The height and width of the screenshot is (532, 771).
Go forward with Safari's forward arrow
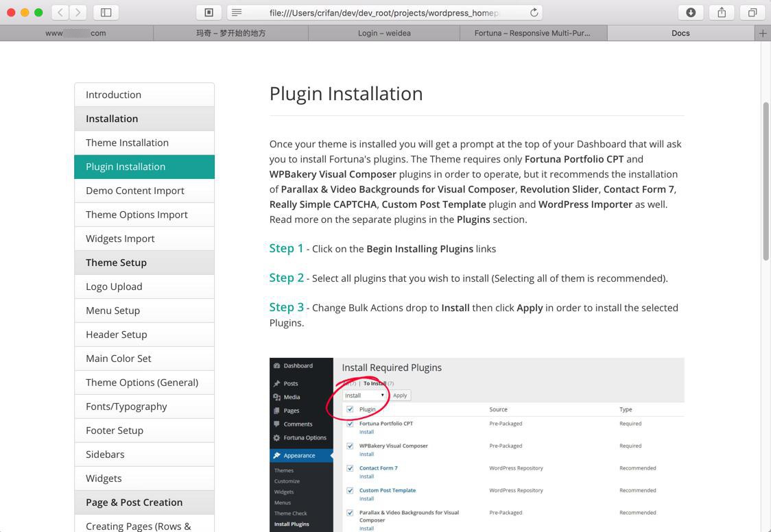(78, 12)
